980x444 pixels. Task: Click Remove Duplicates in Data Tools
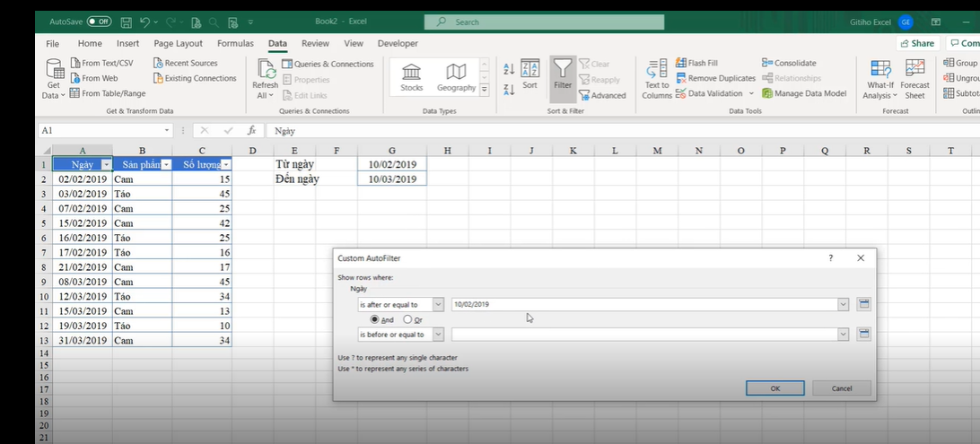click(715, 78)
